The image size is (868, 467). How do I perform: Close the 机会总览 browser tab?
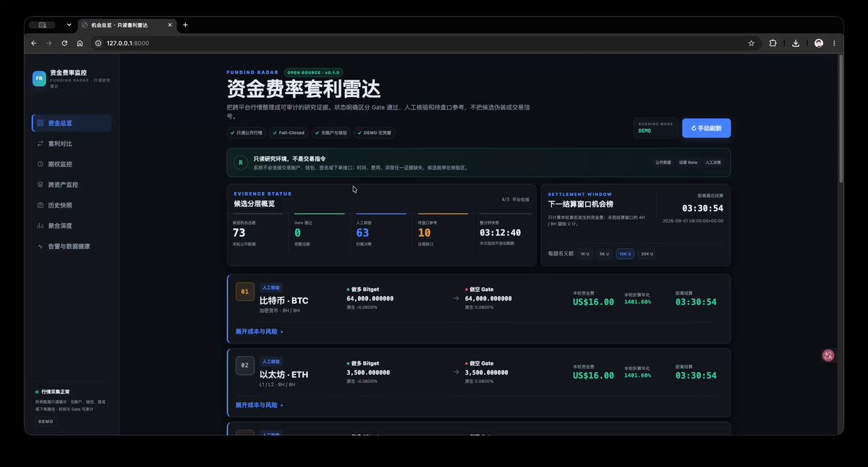(171, 25)
